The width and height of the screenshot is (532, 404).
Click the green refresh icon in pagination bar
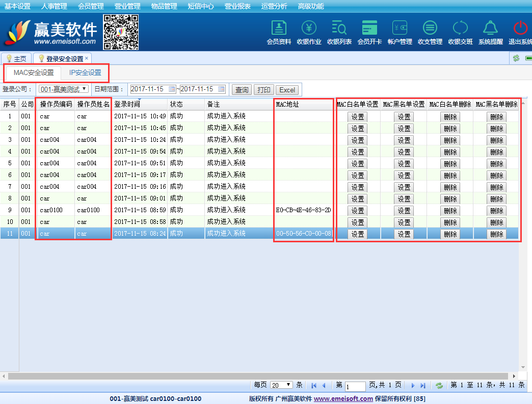point(439,386)
